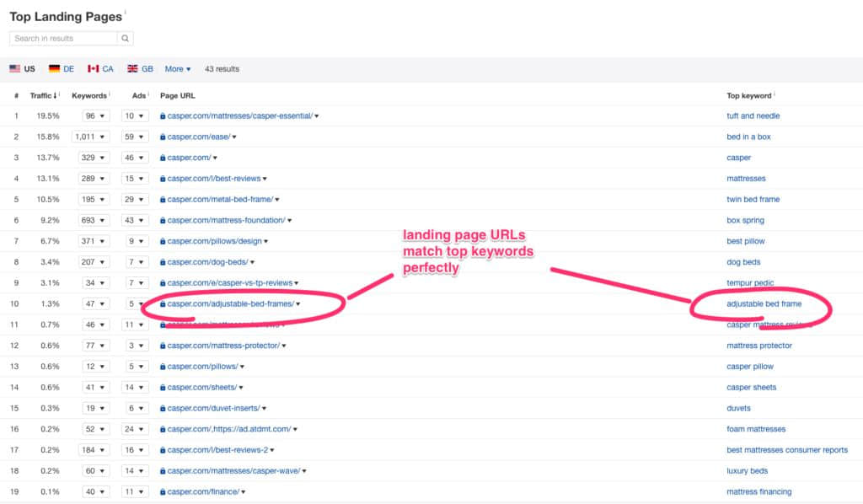The width and height of the screenshot is (863, 504).
Task: Open the More countries dropdown
Action: (178, 69)
